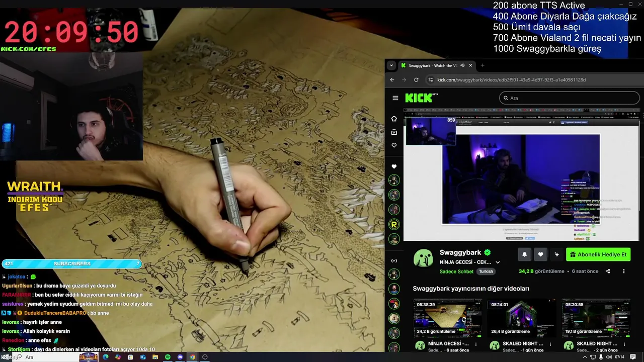The image size is (644, 362).
Task: Click the Turkish language tag
Action: point(486,271)
